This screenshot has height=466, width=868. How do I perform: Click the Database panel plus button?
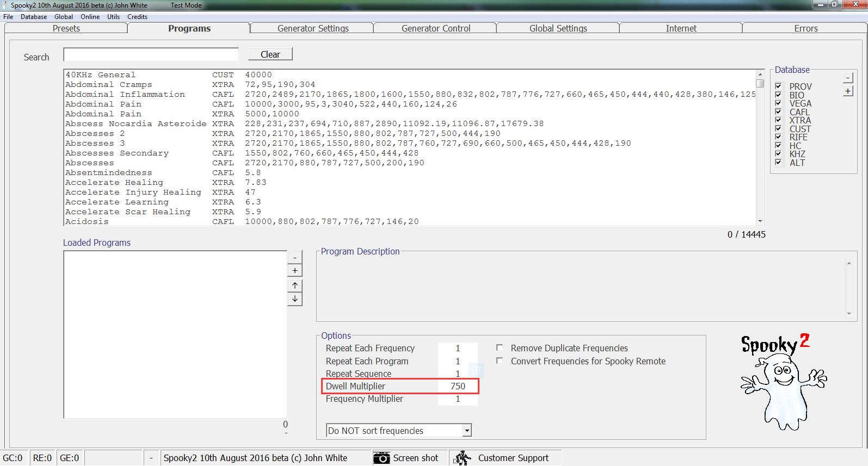(x=848, y=91)
